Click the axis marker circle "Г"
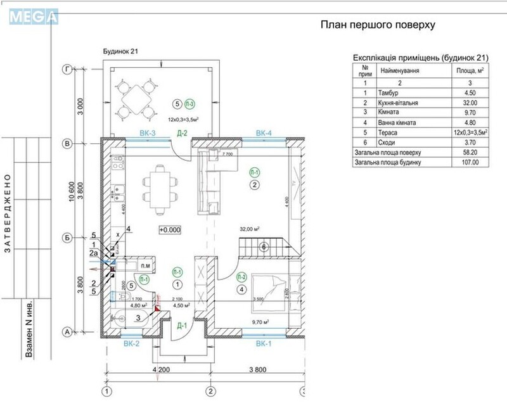This screenshot has width=507, height=420. point(67,69)
